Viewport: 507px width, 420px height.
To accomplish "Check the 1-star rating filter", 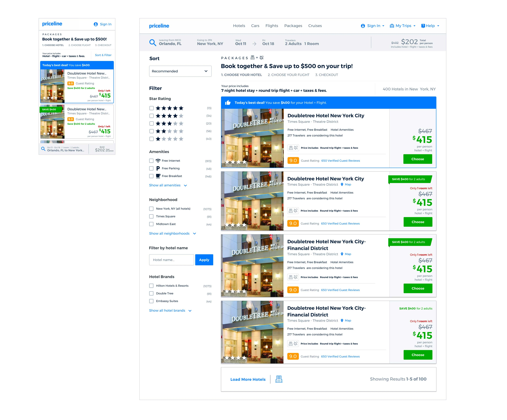I will point(151,139).
